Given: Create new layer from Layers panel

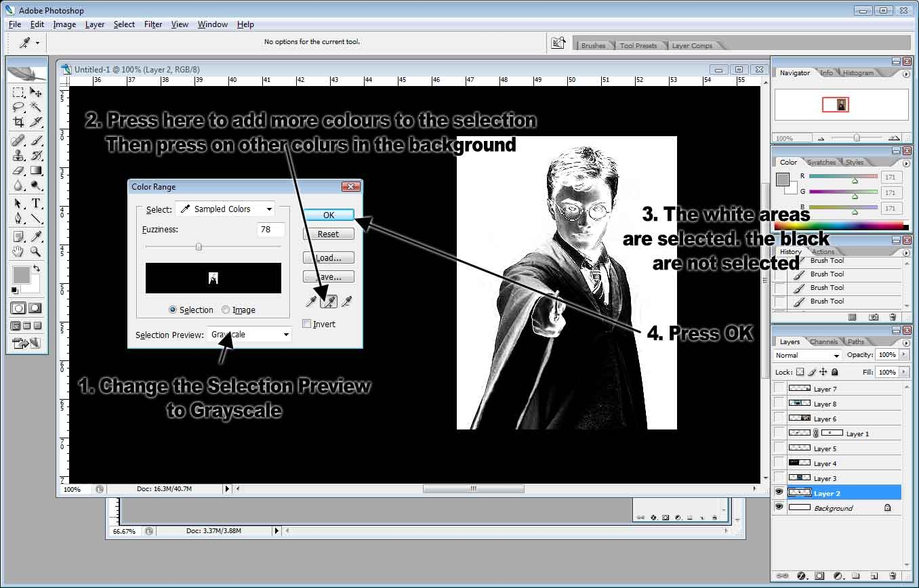Looking at the screenshot, I should [874, 576].
